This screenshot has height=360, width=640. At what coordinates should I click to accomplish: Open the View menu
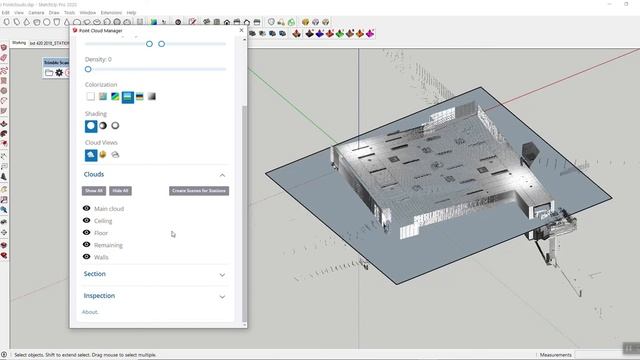tap(19, 13)
